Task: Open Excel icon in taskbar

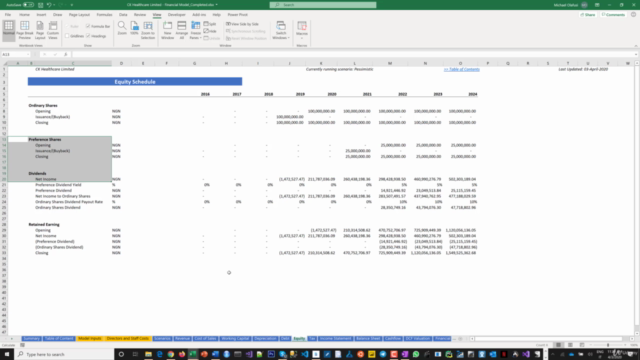Action: point(193,354)
